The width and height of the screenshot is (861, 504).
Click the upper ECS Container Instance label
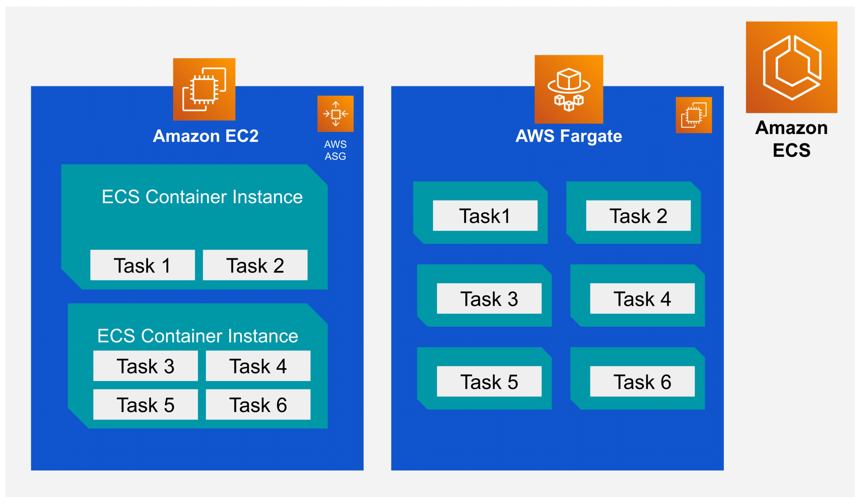click(202, 197)
